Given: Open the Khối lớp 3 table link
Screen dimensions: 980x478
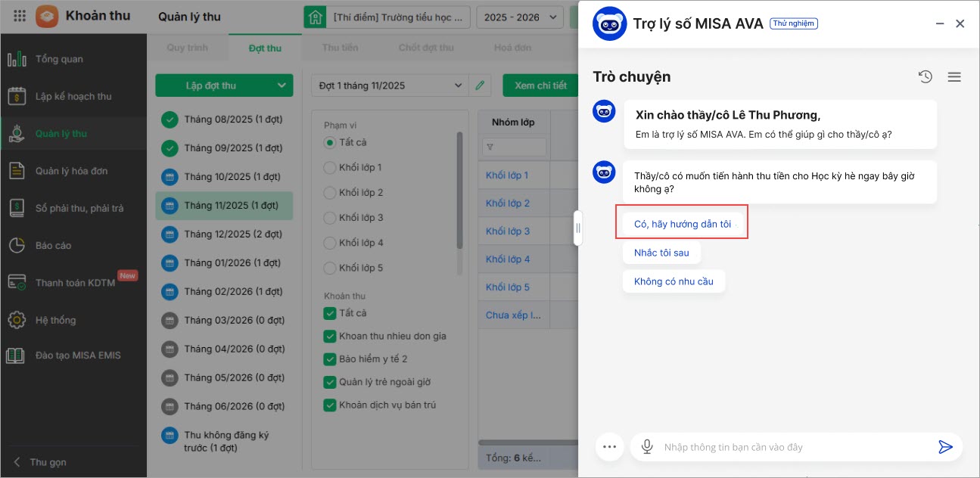Looking at the screenshot, I should coord(507,231).
